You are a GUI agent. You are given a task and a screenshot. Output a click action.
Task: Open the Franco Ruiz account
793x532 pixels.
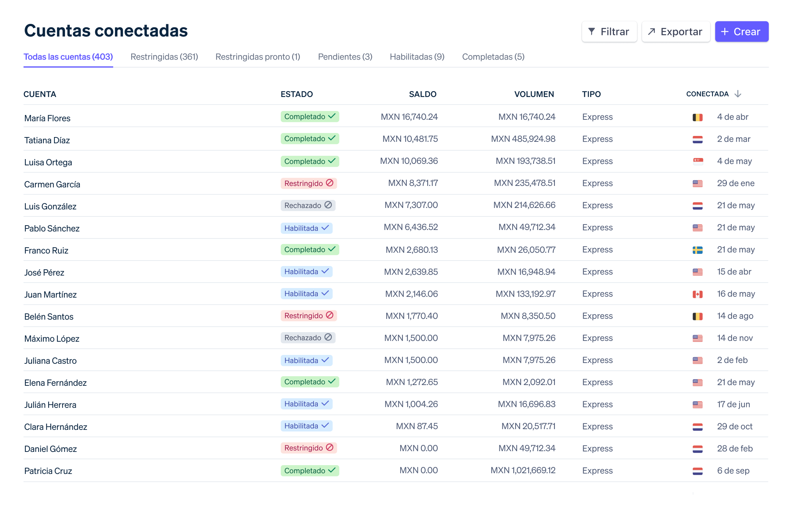click(x=46, y=250)
